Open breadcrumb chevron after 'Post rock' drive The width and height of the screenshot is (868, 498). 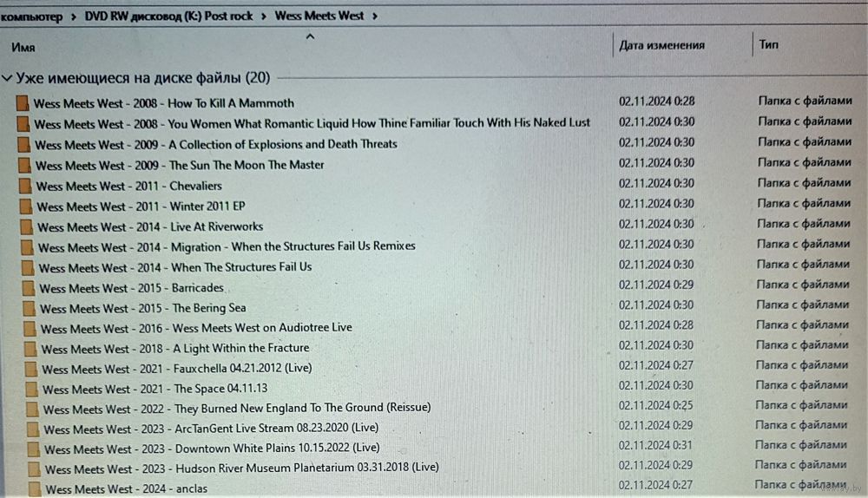tap(264, 16)
